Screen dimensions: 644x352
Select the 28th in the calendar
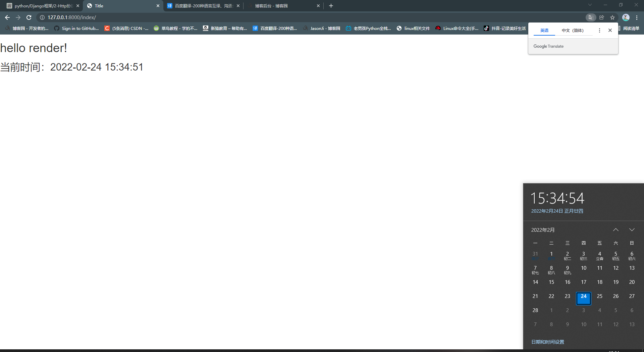(x=535, y=310)
